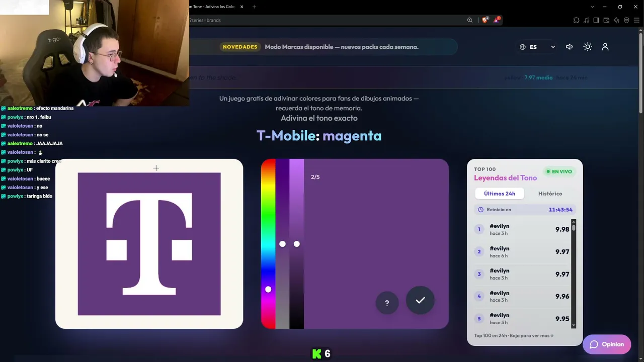Select the rank 3 #evilyn entry
The image size is (644, 362).
pos(522,274)
